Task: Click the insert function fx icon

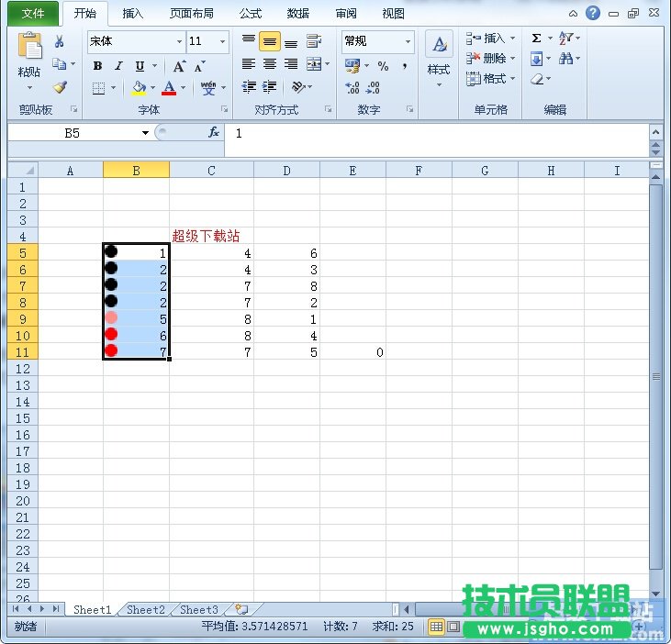Action: pyautogui.click(x=214, y=133)
